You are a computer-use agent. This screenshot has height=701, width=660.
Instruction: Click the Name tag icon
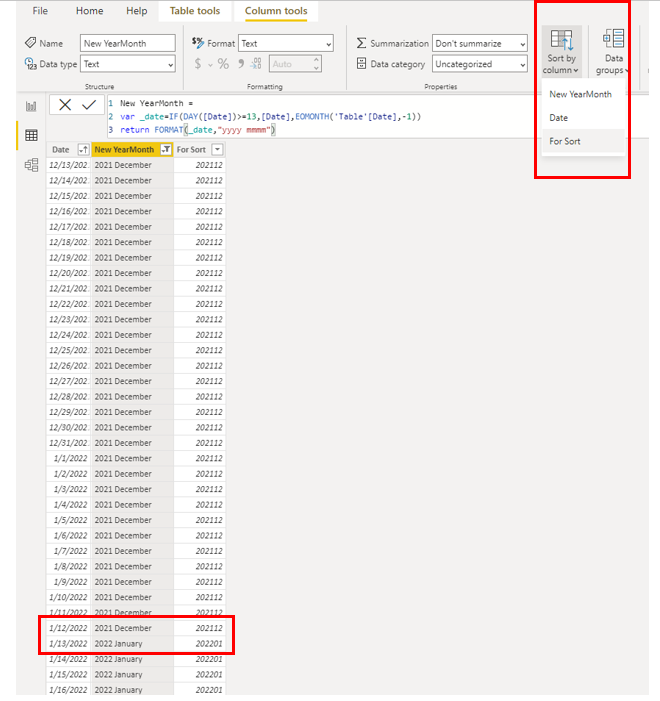(30, 43)
